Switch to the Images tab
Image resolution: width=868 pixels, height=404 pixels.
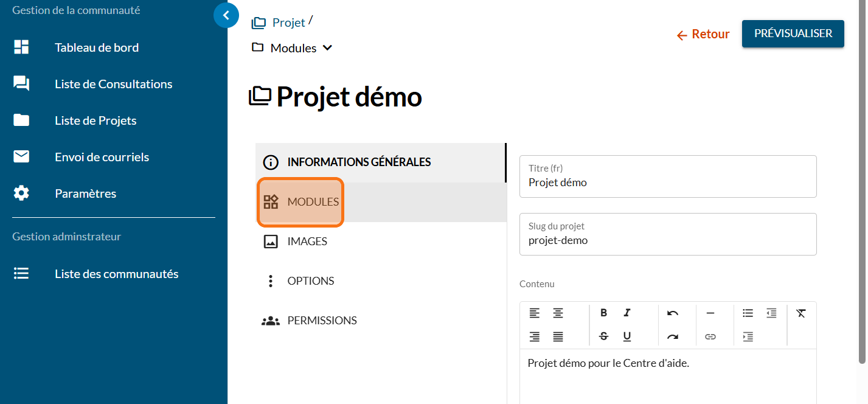coord(307,242)
